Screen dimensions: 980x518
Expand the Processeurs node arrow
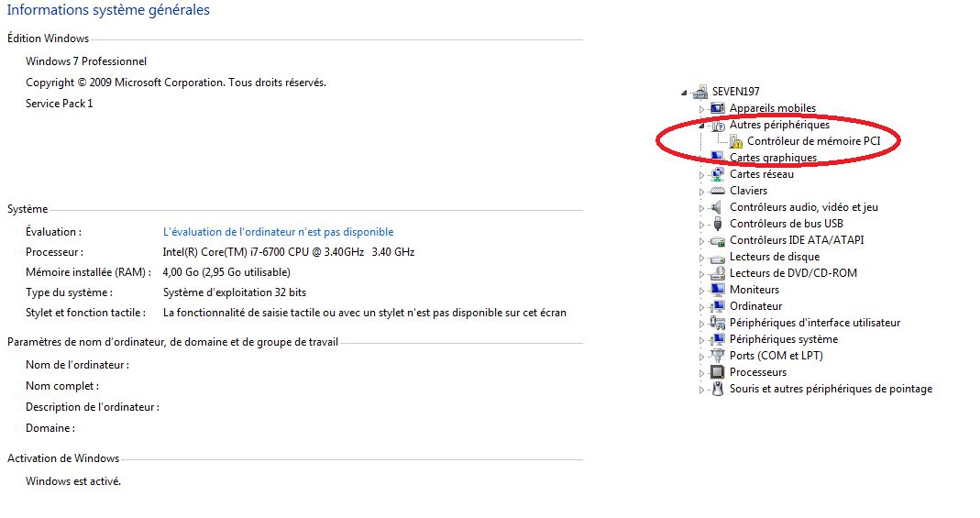[x=701, y=374]
